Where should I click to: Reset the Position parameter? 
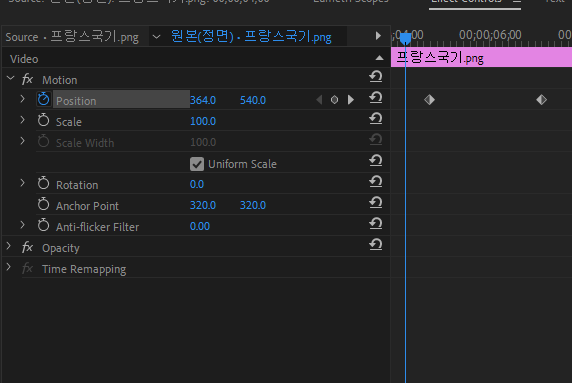375,97
